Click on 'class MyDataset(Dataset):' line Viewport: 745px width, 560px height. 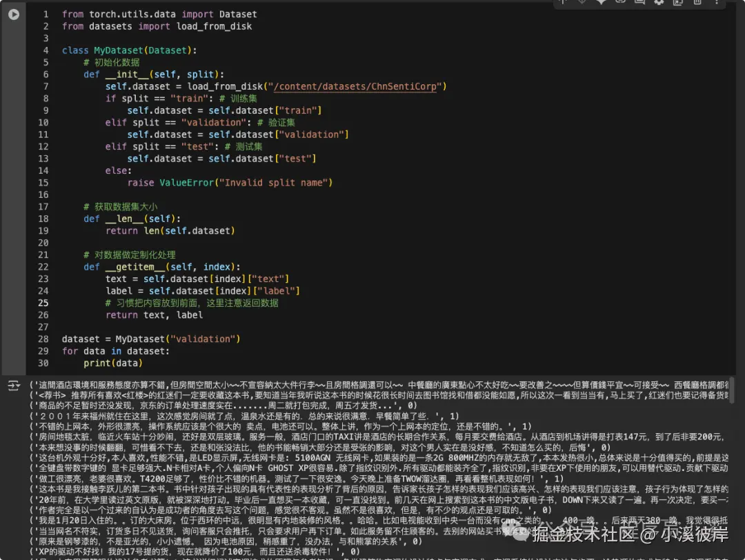pyautogui.click(x=129, y=50)
